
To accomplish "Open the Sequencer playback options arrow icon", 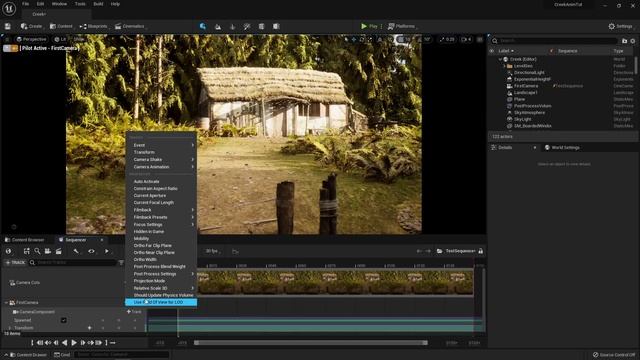I will tap(107, 251).
